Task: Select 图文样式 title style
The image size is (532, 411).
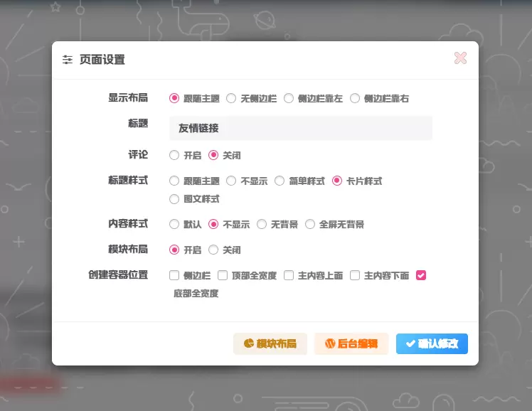Action: pos(174,198)
